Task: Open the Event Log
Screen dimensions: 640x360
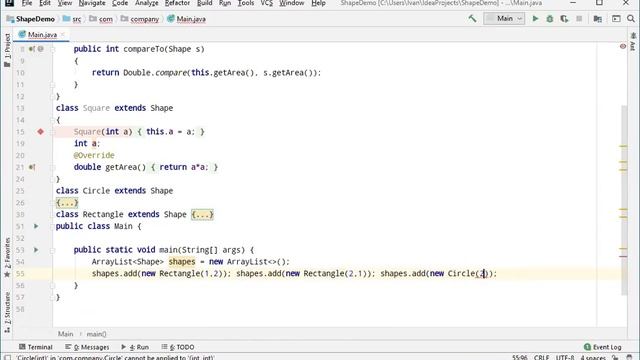Action: [x=603, y=347]
